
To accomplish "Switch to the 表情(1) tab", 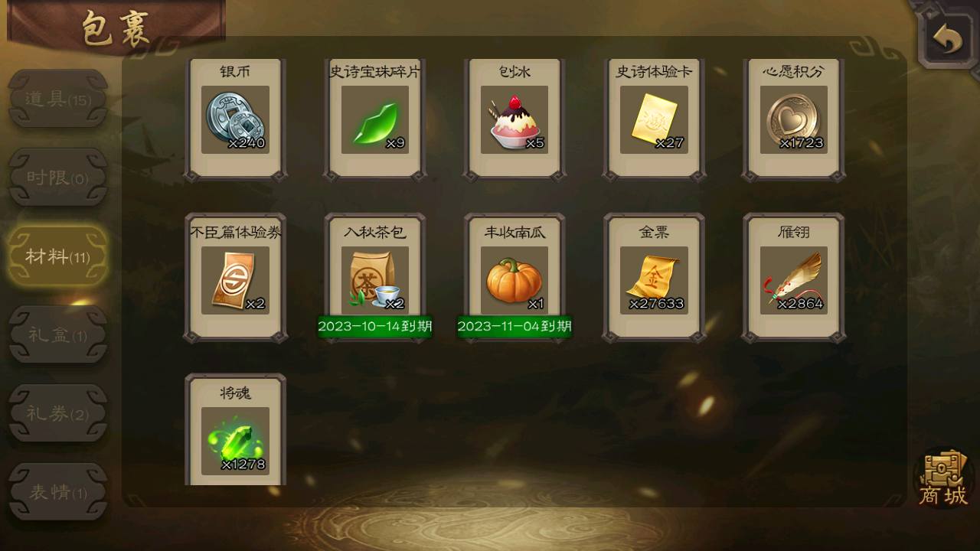I will pos(58,493).
